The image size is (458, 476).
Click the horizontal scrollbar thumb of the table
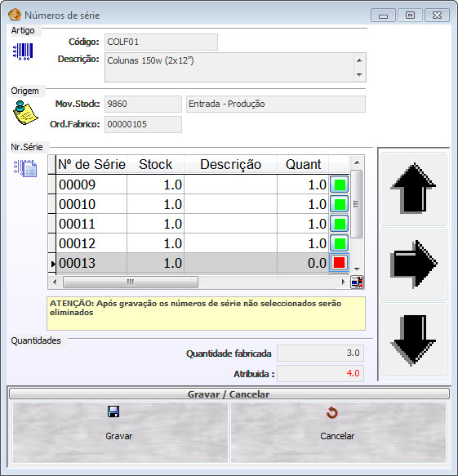[131, 282]
